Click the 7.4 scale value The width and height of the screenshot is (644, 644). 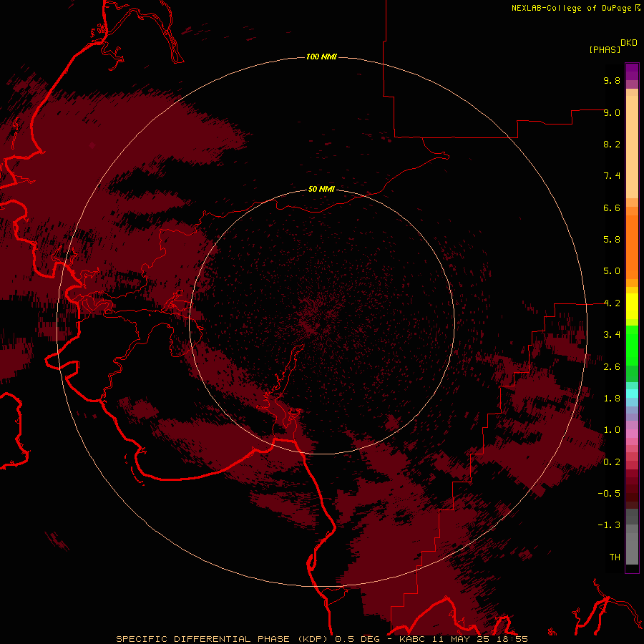(612, 176)
